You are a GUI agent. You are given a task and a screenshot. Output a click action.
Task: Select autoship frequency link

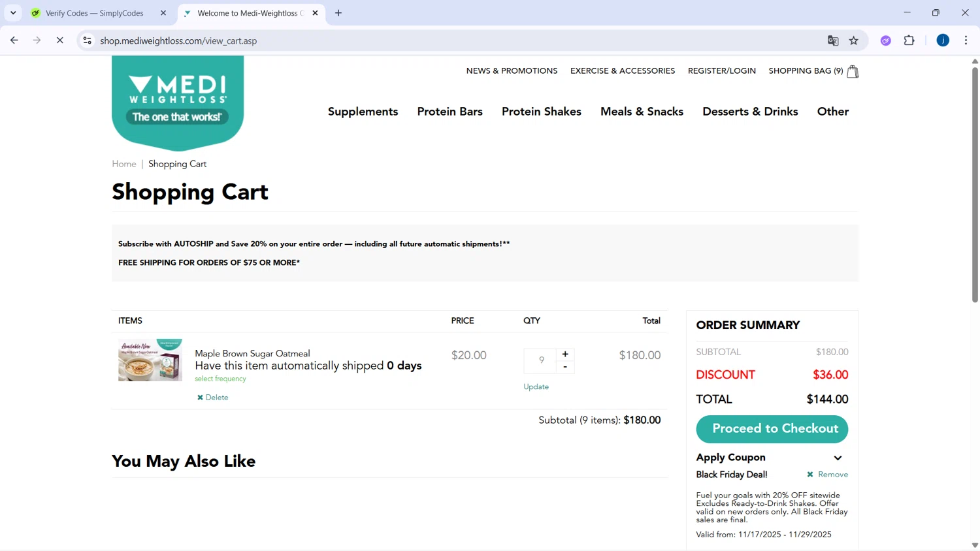(x=220, y=379)
